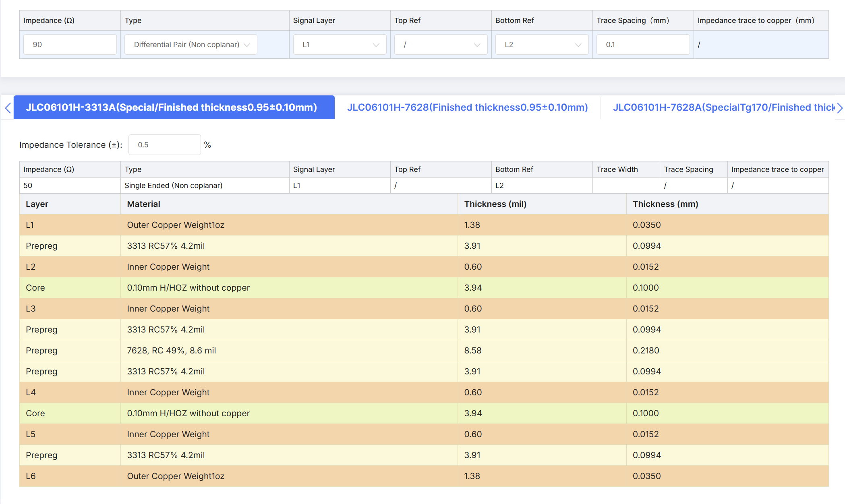Click the empty Trace Width cell
Screen dimensions: 845x504
click(626, 186)
